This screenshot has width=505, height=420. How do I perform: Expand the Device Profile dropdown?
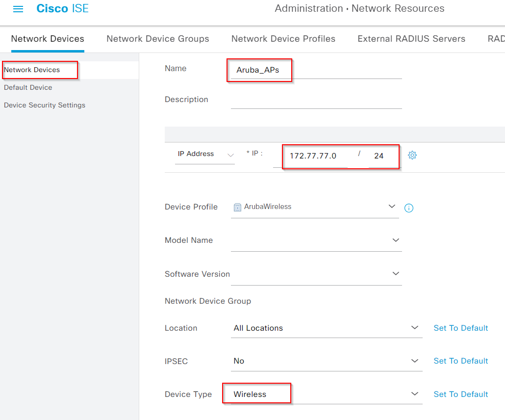[315, 207]
